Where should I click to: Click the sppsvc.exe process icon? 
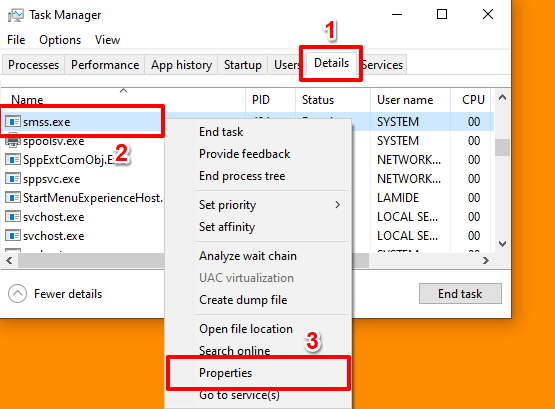coord(13,179)
